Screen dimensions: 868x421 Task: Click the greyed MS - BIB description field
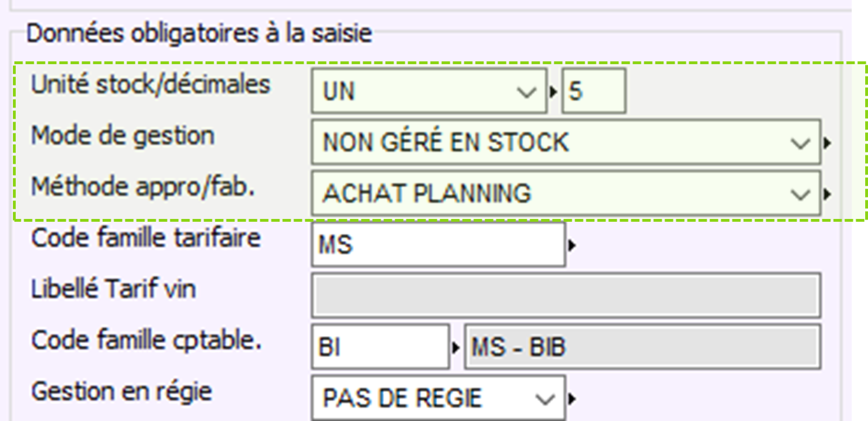[641, 347]
